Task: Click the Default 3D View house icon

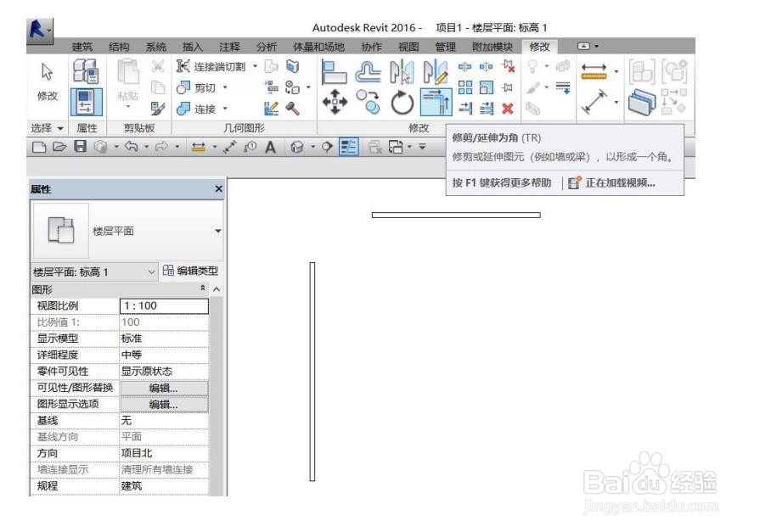Action: tap(296, 147)
